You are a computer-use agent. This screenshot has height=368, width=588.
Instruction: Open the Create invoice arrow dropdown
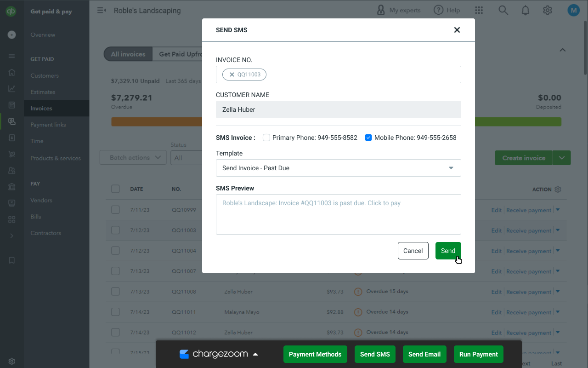(562, 158)
